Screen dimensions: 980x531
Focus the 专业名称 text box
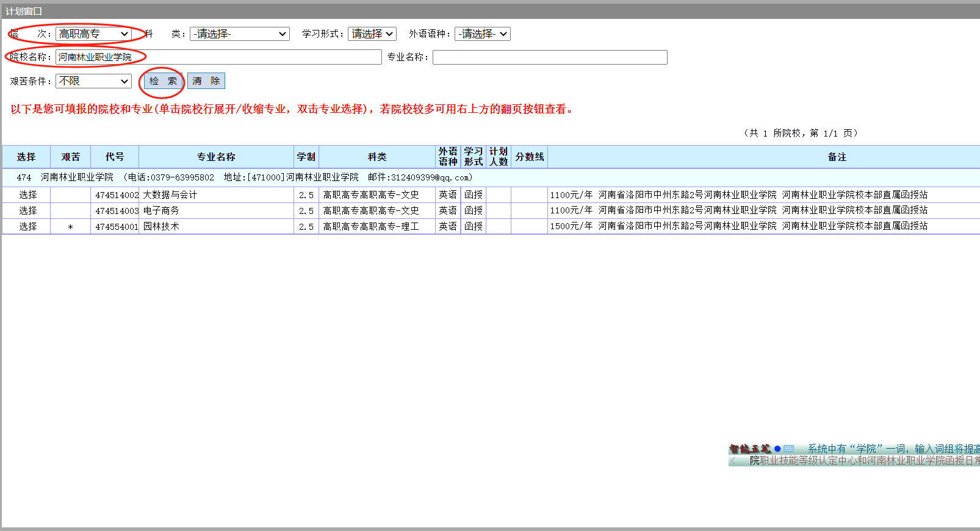549,57
